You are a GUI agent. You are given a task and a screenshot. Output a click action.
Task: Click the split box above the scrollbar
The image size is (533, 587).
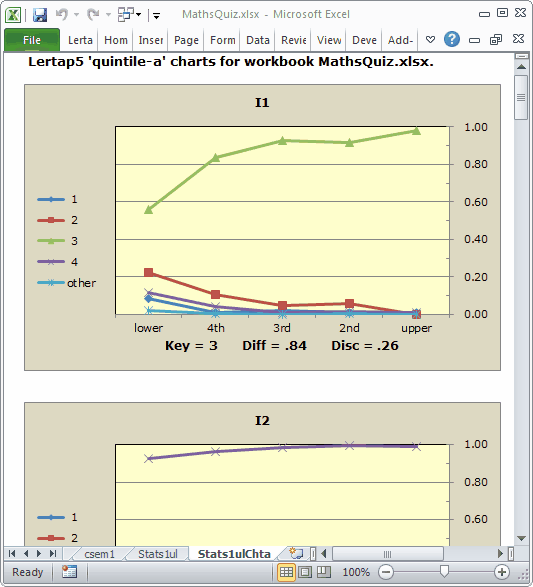(x=521, y=57)
